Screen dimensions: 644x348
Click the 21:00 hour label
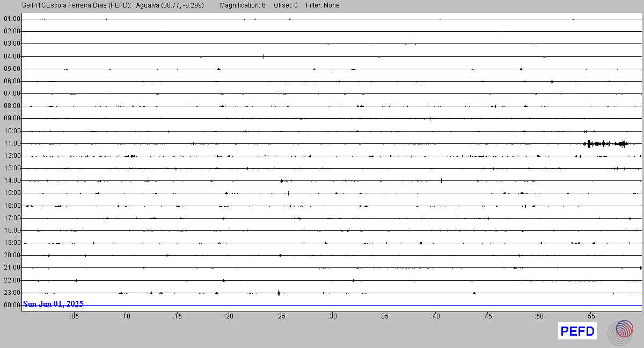[x=12, y=267]
